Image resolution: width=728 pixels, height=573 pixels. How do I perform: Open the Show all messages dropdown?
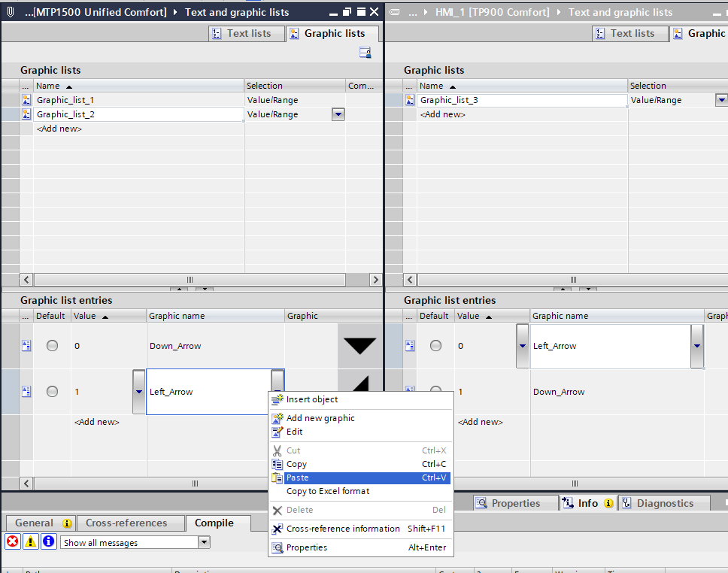tap(204, 542)
